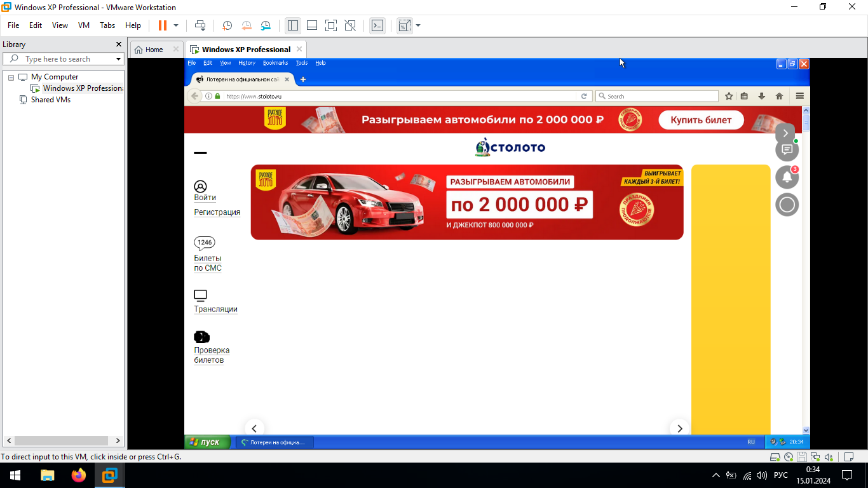The image size is (868, 488).
Task: Open a new Firefox tab
Action: 303,79
